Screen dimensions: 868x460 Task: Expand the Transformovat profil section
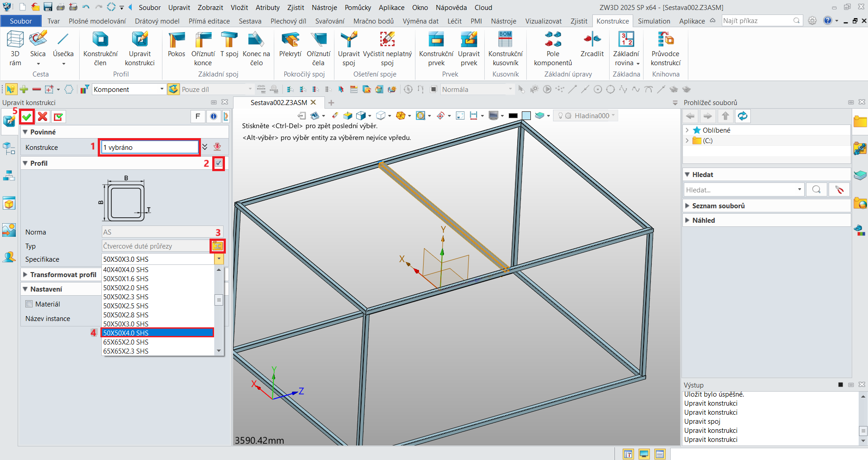click(26, 274)
